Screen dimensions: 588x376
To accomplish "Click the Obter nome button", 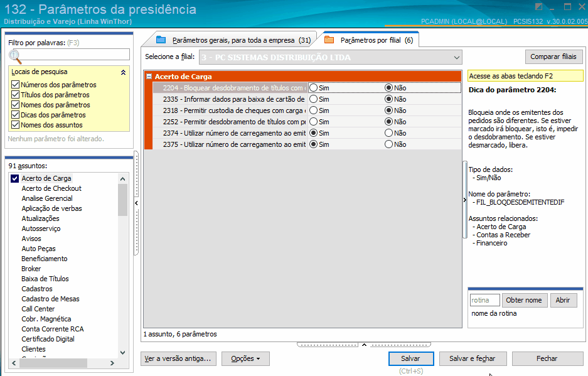I will [x=524, y=300].
